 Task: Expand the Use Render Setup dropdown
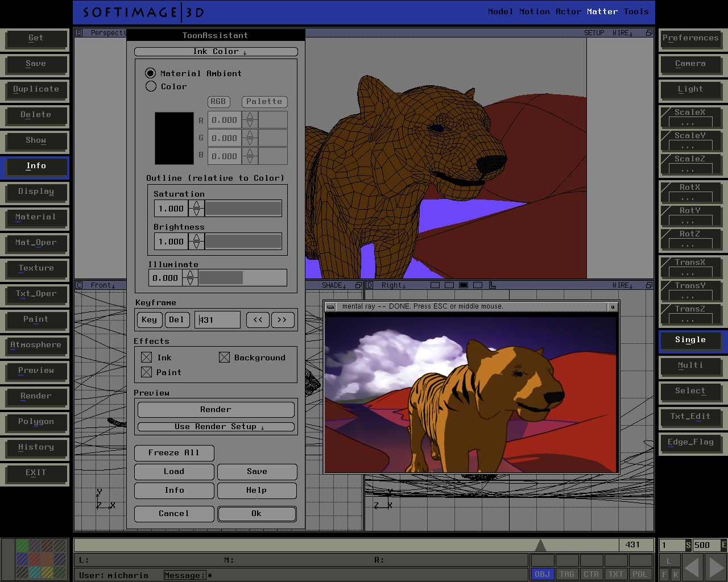click(216, 427)
